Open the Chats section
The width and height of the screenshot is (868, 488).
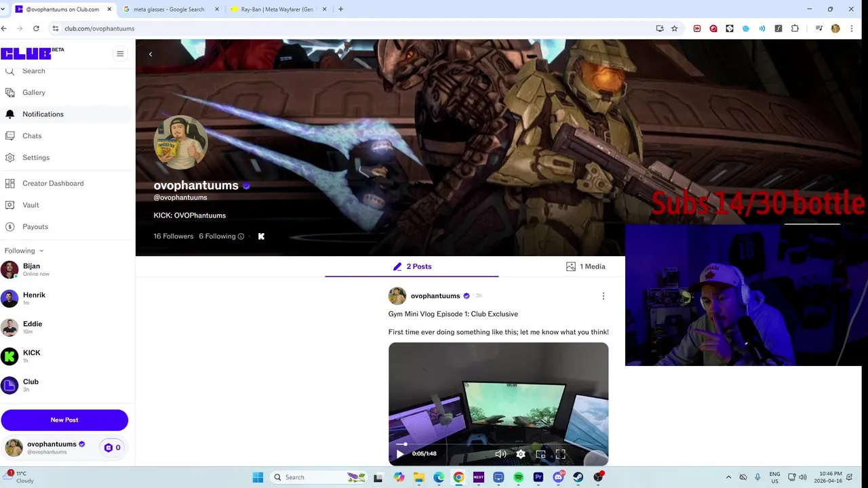click(32, 136)
